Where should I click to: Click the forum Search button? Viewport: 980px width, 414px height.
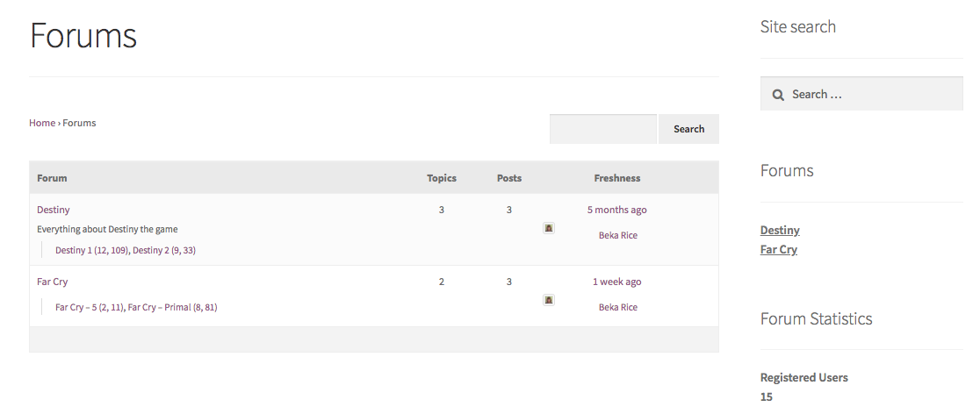coord(688,129)
